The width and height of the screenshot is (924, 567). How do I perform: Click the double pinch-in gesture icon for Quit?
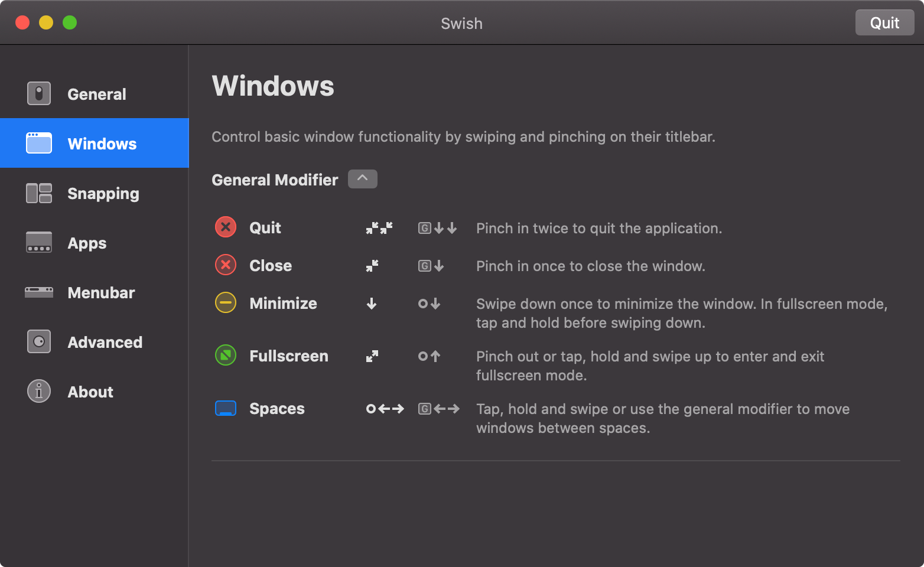pyautogui.click(x=379, y=228)
